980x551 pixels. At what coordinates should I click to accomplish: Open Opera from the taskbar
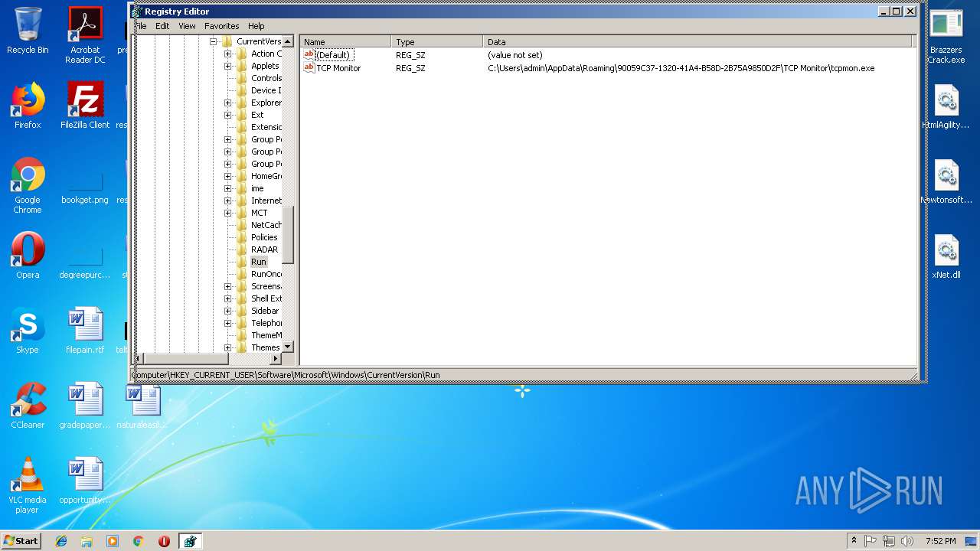pos(164,541)
